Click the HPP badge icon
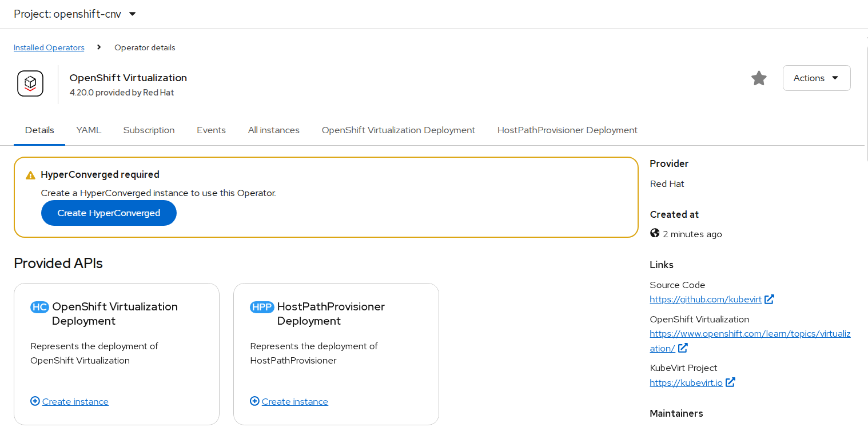Image resolution: width=868 pixels, height=427 pixels. point(262,307)
